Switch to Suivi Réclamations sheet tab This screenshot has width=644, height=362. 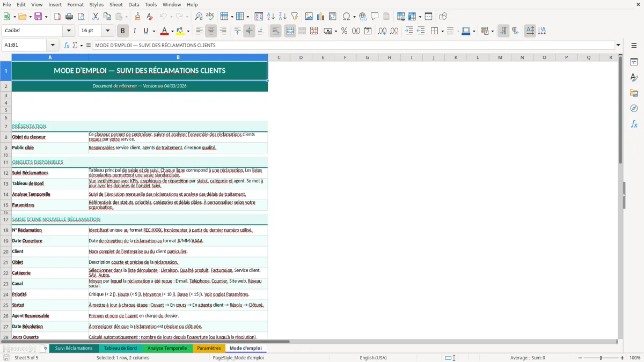[x=74, y=348]
